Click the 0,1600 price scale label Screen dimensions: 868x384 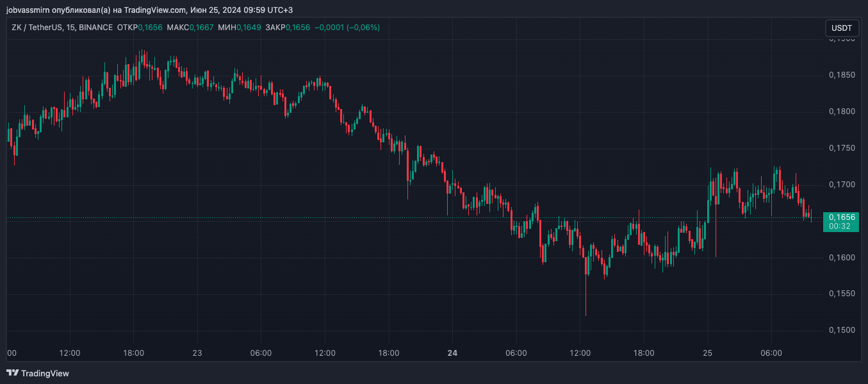tap(841, 258)
